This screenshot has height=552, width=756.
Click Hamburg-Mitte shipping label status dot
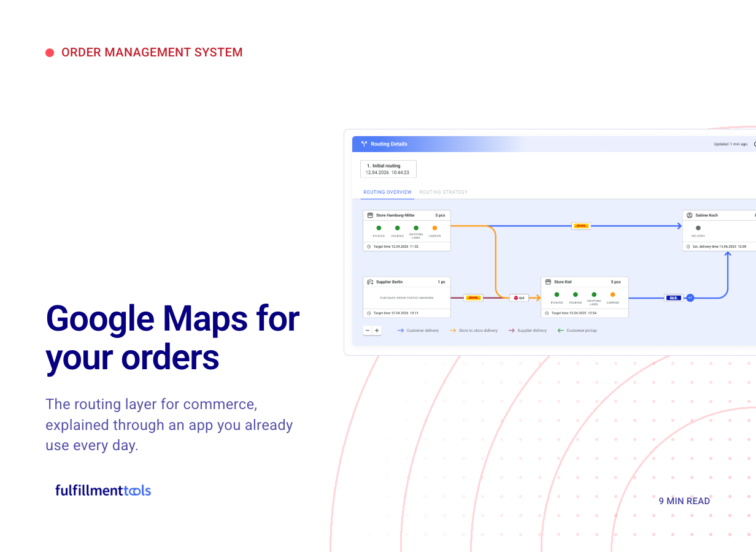point(416,228)
